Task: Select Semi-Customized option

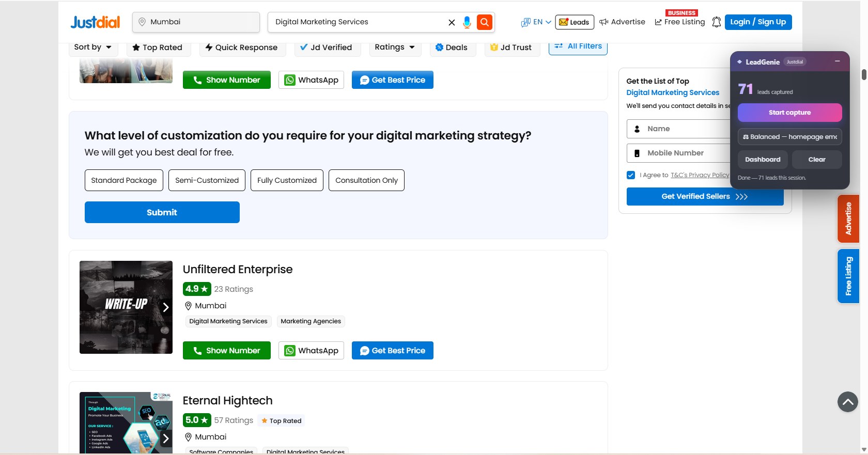Action: 207,180
